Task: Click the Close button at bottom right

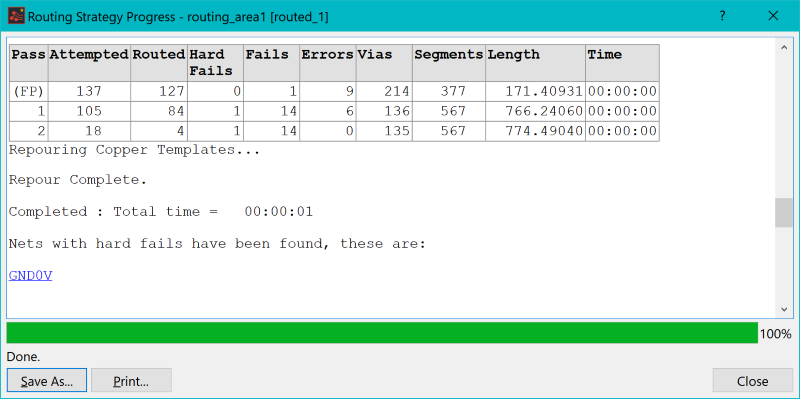Action: 752,381
